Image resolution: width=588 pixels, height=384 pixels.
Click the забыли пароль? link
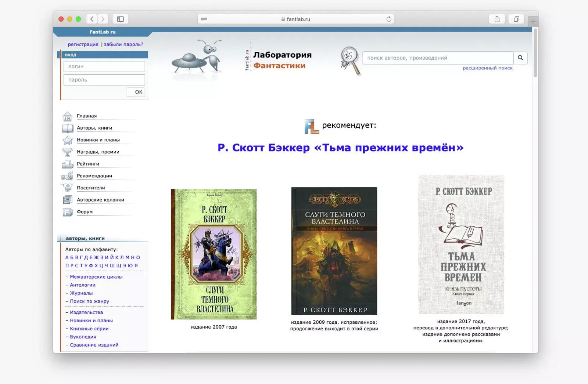tap(123, 44)
